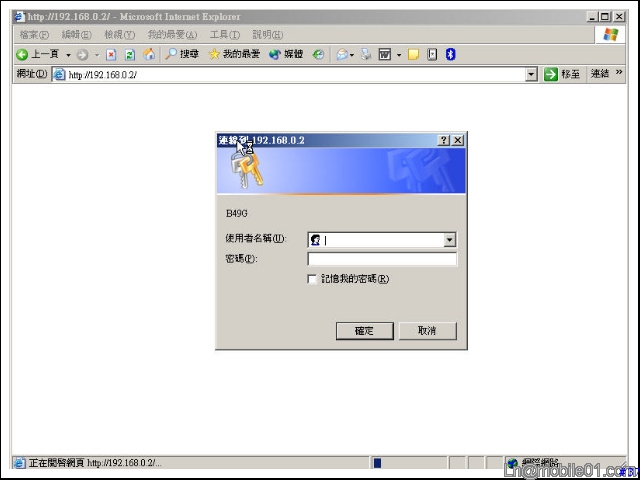Edit the page with the Word icon
The image size is (640, 480).
(385, 54)
